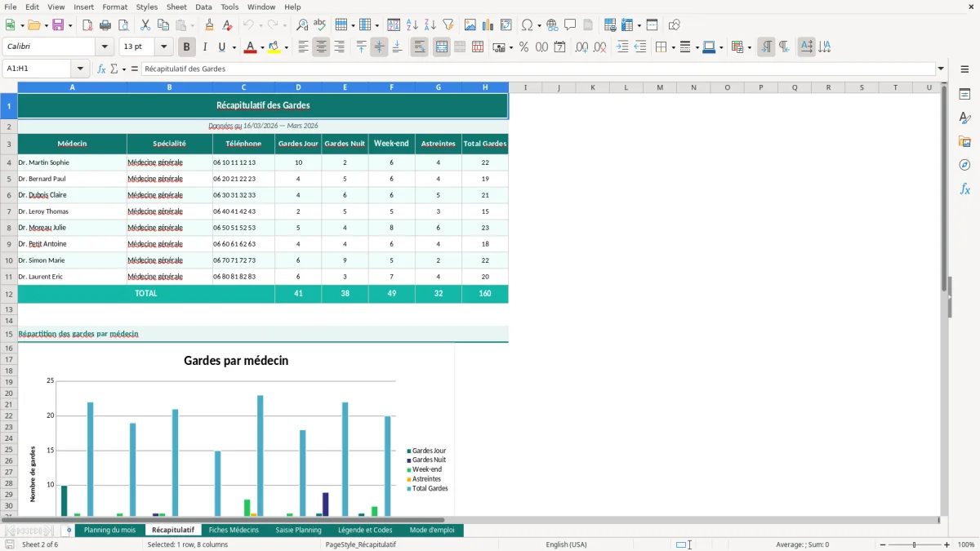Toggle Merge and Center Cells

coord(442,47)
